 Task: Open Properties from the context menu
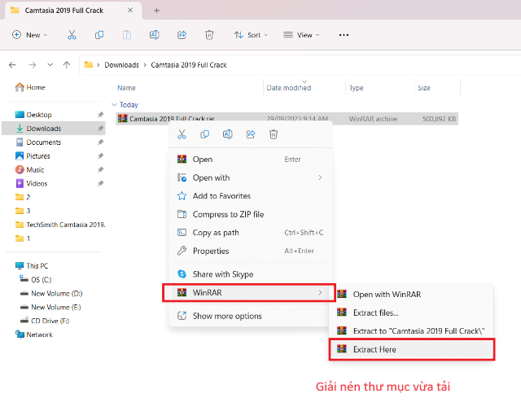[x=251, y=251]
